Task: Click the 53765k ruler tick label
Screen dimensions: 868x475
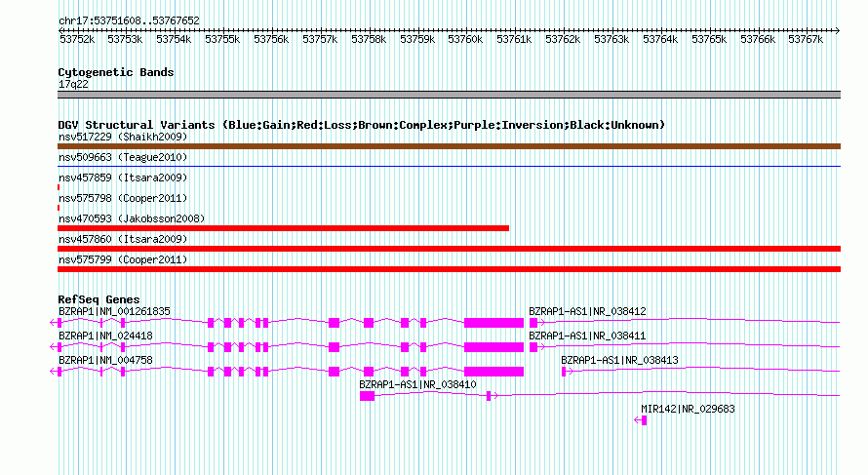Action: [709, 39]
